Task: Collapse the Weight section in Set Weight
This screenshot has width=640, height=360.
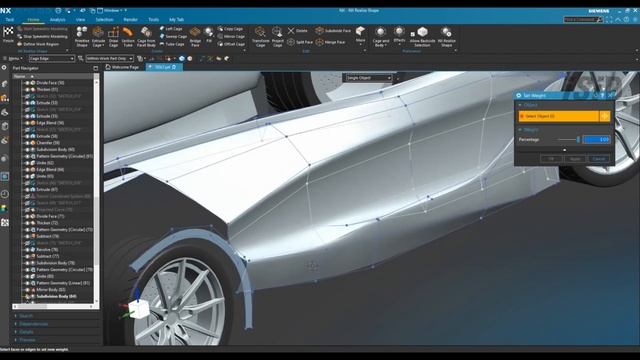Action: coord(529,130)
